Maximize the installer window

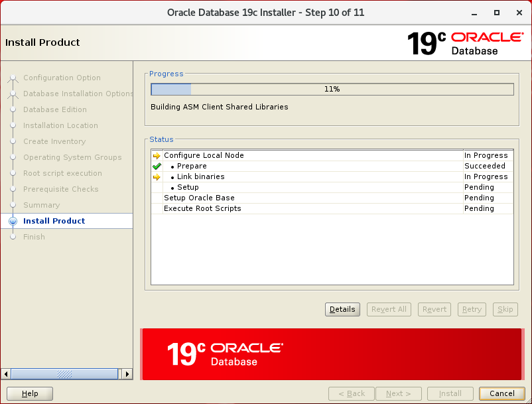(x=497, y=13)
